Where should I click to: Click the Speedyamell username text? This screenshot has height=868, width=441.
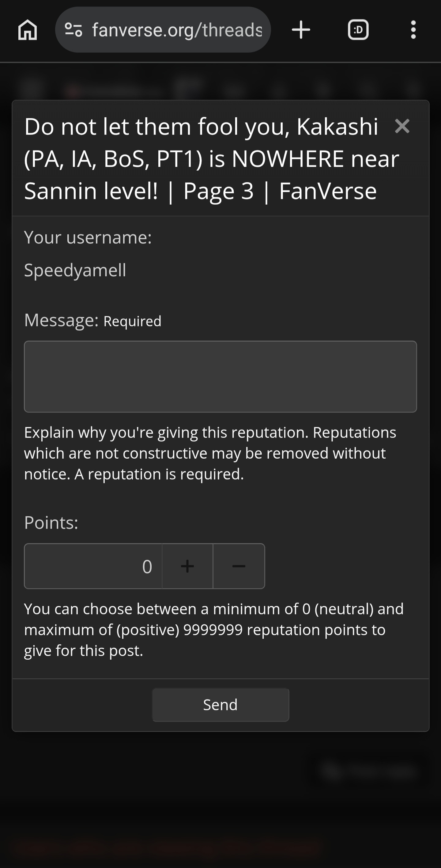[x=75, y=270]
